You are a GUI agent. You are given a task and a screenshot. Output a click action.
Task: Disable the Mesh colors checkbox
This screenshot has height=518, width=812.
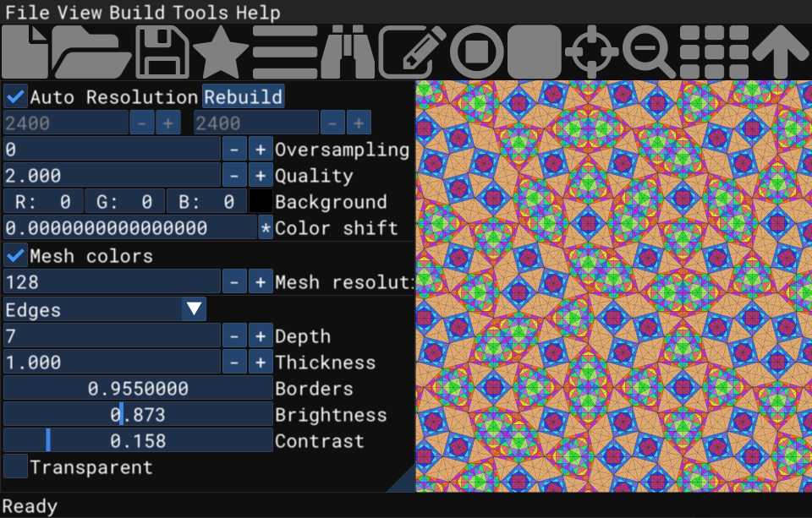(15, 255)
